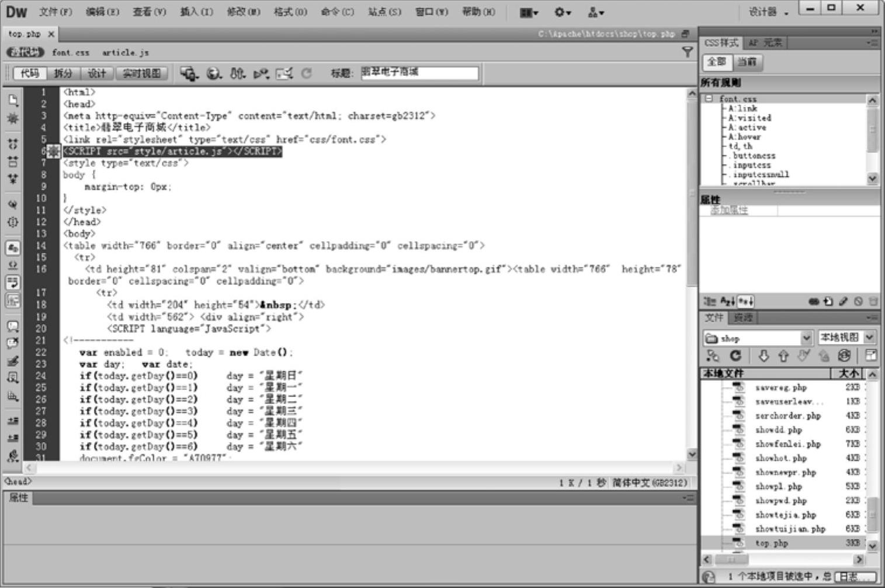Click the Move or Convert CSS icon
Image resolution: width=885 pixels, height=588 pixels.
pyautogui.click(x=12, y=396)
